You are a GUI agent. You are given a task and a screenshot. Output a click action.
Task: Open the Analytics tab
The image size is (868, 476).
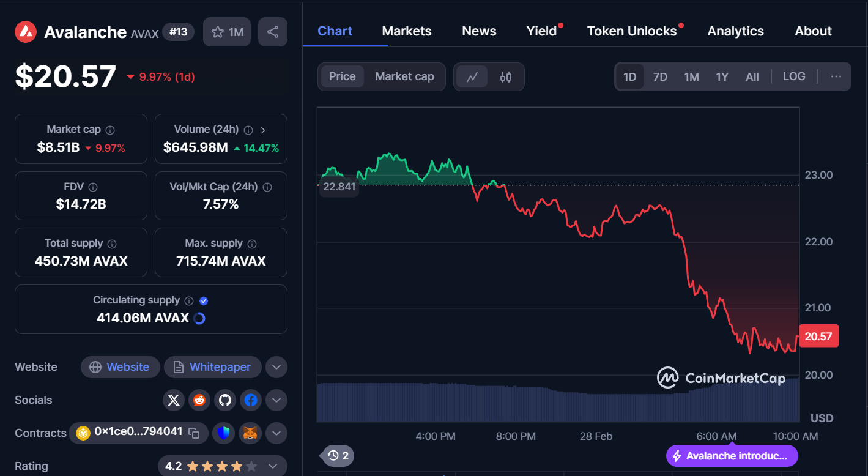coord(736,31)
